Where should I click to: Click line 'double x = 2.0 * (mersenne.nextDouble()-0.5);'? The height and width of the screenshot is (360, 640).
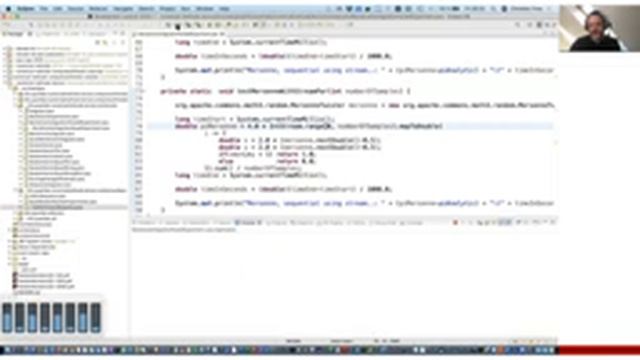(x=300, y=140)
